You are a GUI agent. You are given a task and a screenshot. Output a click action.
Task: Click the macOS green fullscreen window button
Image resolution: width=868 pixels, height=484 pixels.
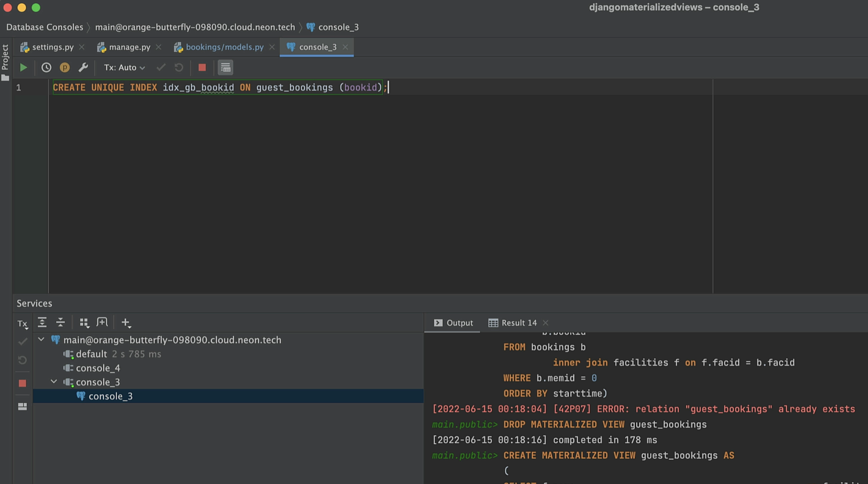tap(36, 7)
